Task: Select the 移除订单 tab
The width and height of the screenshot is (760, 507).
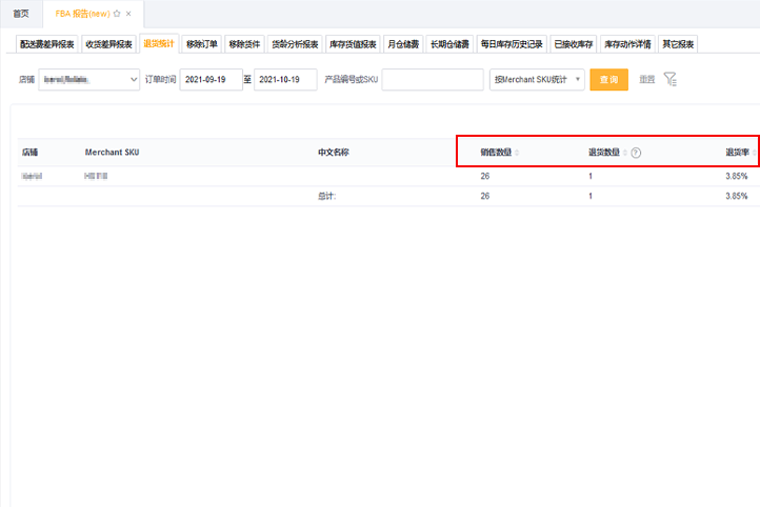Action: pos(201,44)
